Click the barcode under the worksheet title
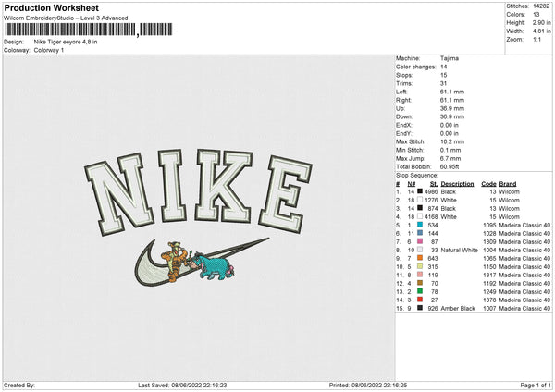555x392 pixels. pyautogui.click(x=89, y=30)
